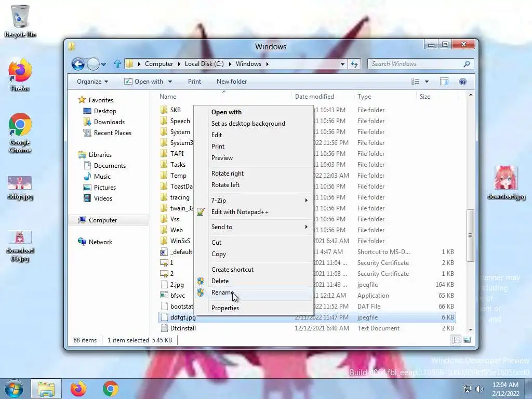Open Explorer Help icon
The height and width of the screenshot is (399, 532).
pos(463,82)
